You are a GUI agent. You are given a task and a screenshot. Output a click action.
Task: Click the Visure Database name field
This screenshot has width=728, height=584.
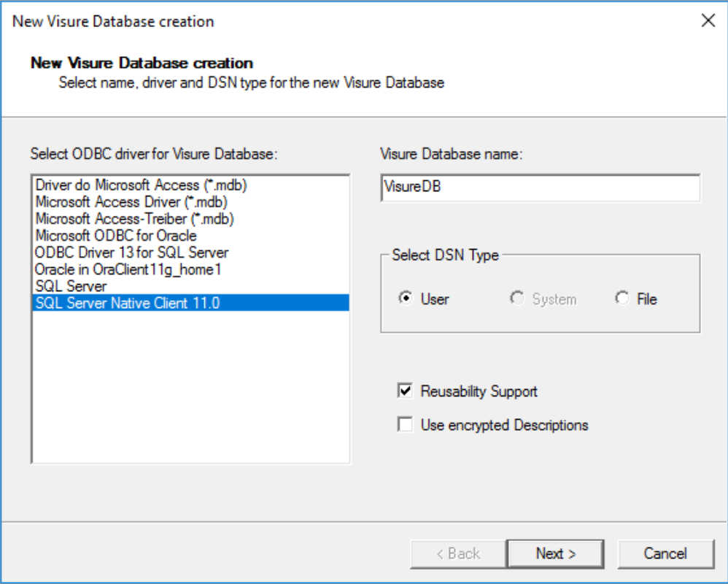[x=541, y=188]
